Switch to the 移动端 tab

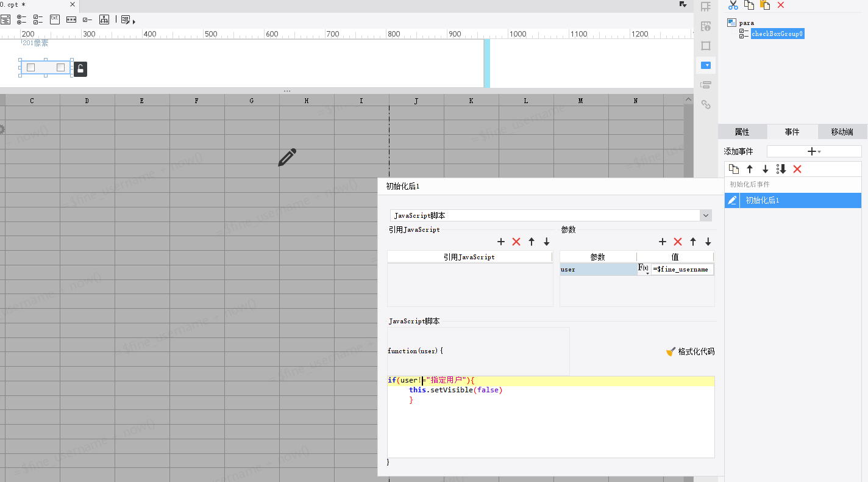point(842,132)
